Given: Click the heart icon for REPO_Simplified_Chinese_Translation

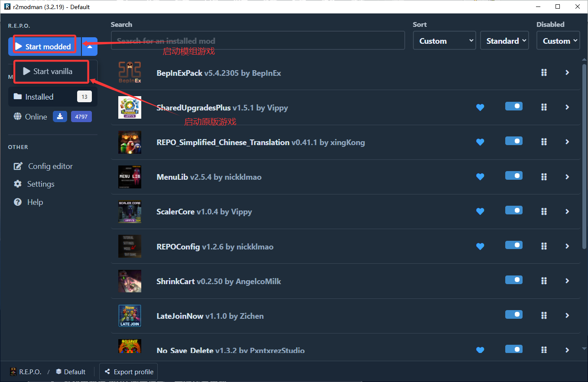Looking at the screenshot, I should (480, 142).
